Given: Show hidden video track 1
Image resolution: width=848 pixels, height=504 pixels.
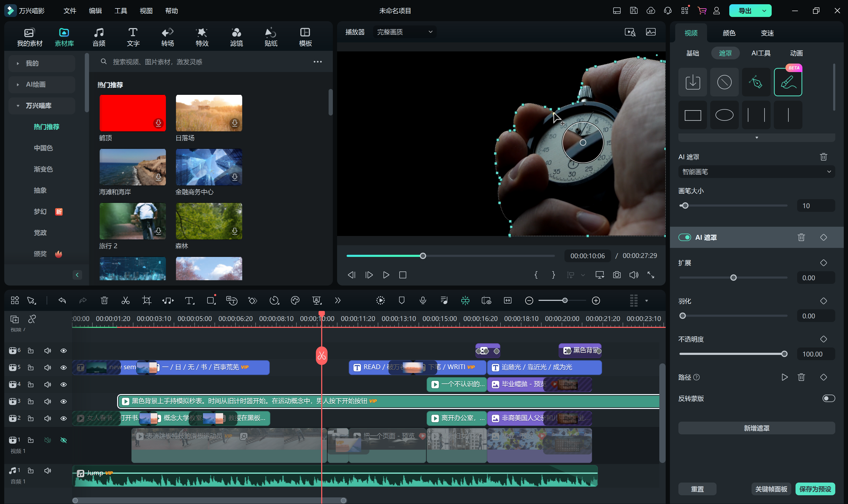Looking at the screenshot, I should point(63,440).
